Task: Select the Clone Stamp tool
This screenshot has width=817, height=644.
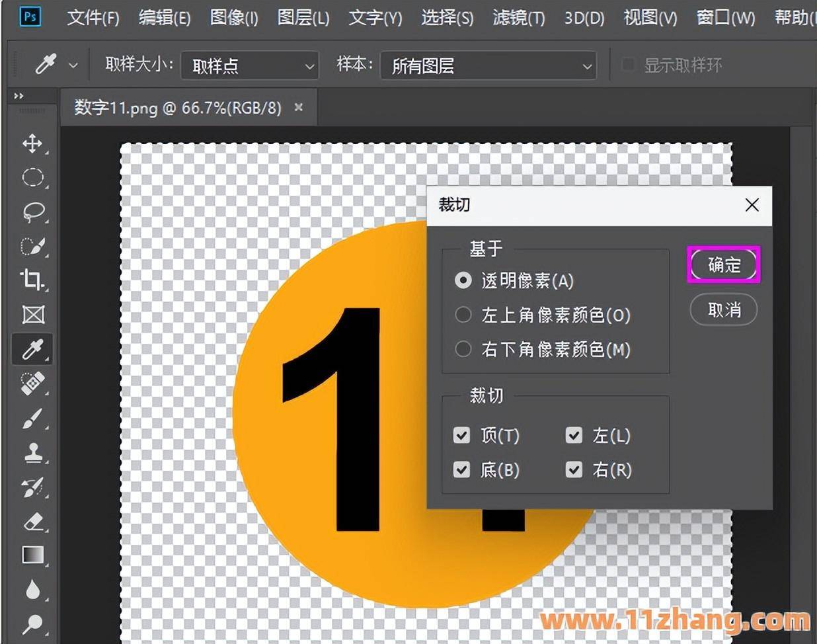Action: click(x=32, y=452)
